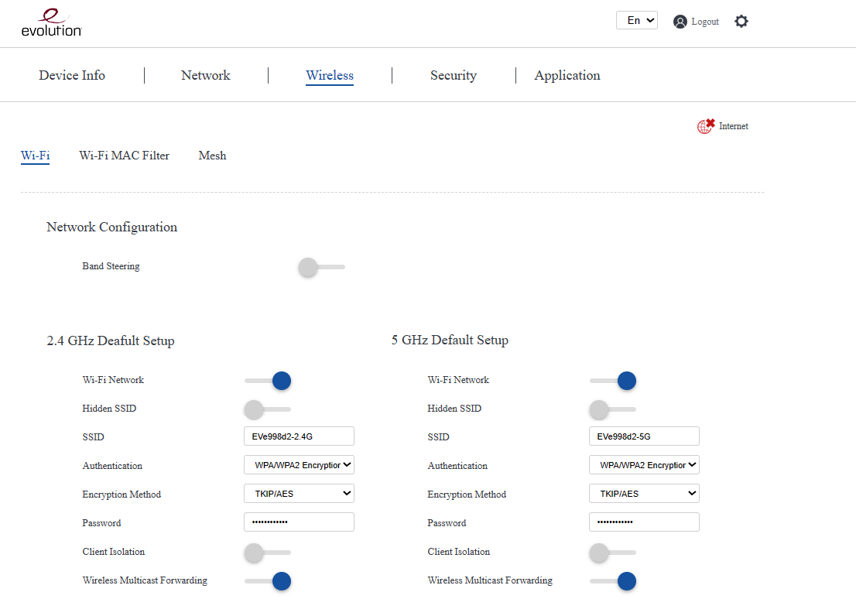
Task: Open the Device Info menu
Action: [x=72, y=75]
